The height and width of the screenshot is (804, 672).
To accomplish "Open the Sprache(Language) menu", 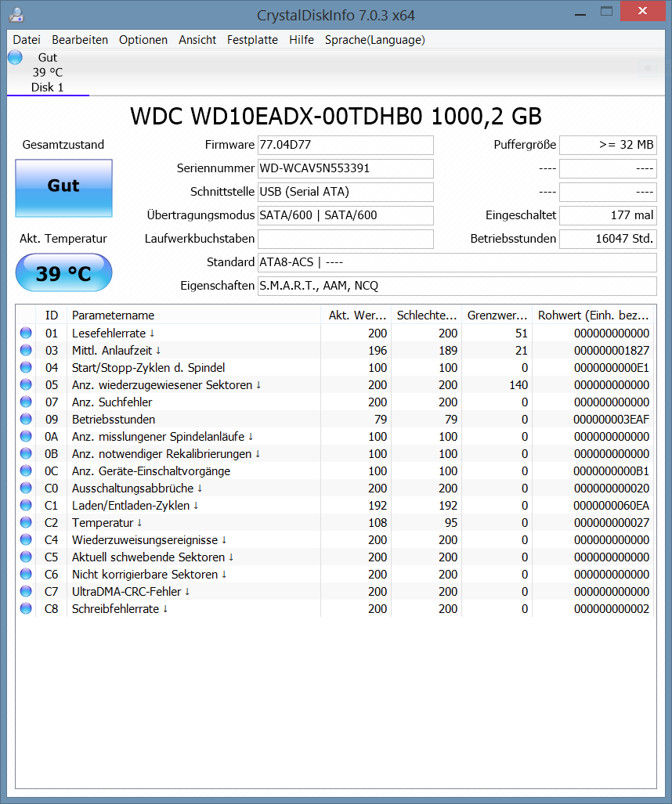I will (375, 40).
